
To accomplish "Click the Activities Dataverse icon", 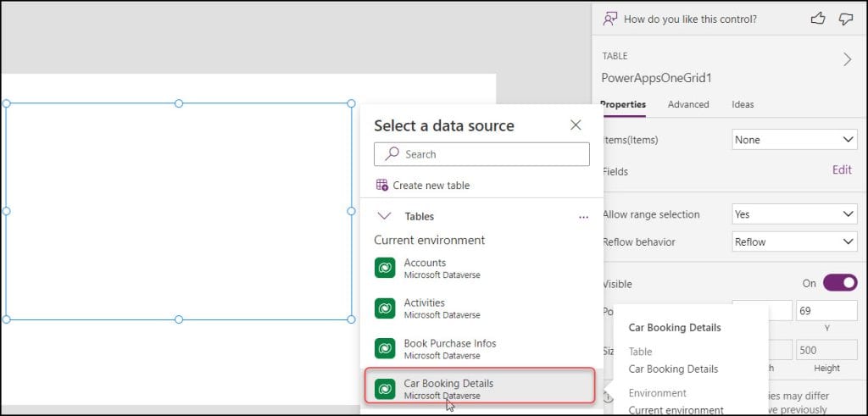I will (x=385, y=308).
